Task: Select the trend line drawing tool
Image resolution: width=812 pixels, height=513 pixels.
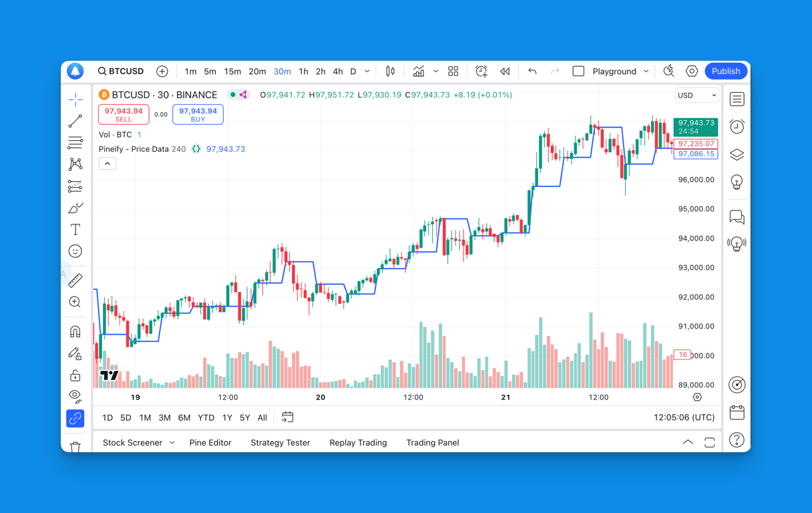Action: [75, 121]
